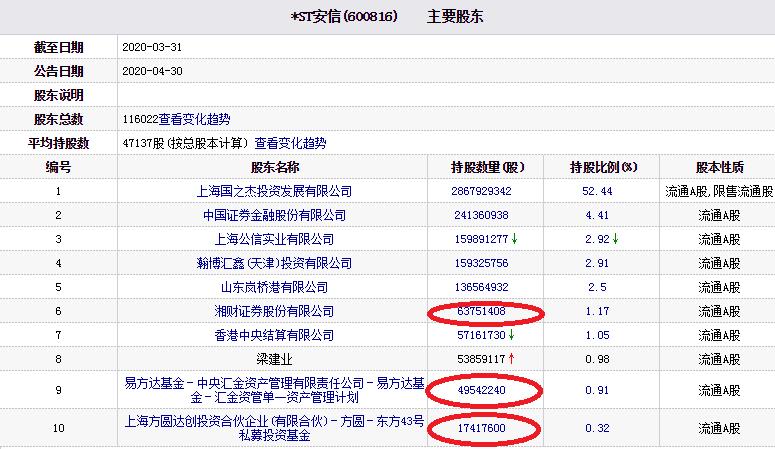775x449 pixels.
Task: Click the 股本性质 column header
Action: click(719, 167)
